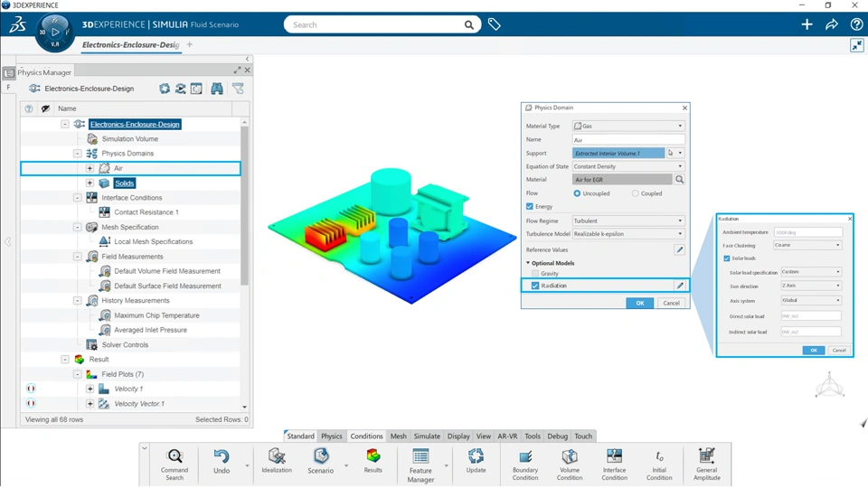Open the Turbulence Model dropdown

tap(628, 233)
